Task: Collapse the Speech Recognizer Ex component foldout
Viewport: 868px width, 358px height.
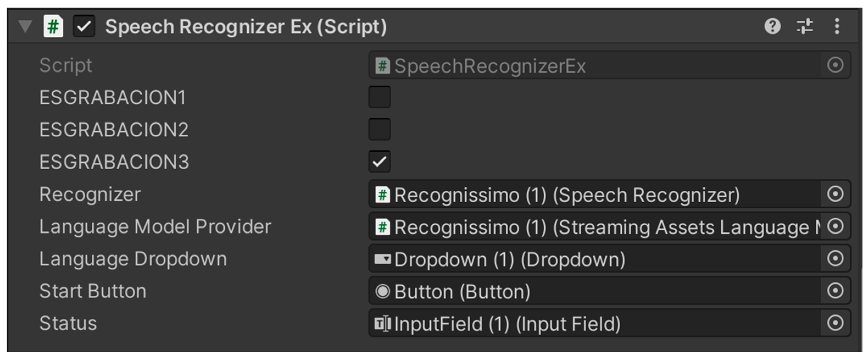Action: [x=25, y=26]
